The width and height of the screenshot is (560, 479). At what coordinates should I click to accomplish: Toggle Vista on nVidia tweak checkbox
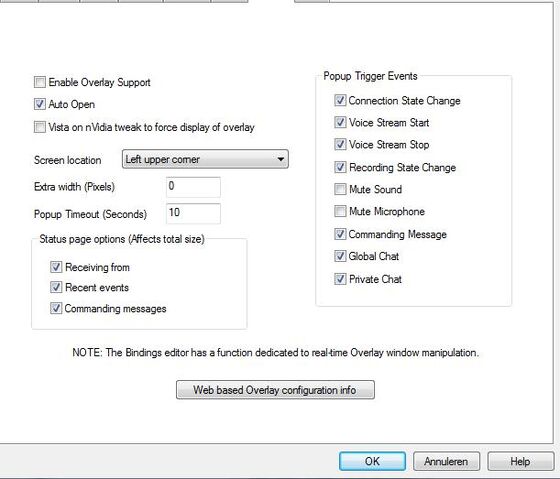click(x=40, y=127)
